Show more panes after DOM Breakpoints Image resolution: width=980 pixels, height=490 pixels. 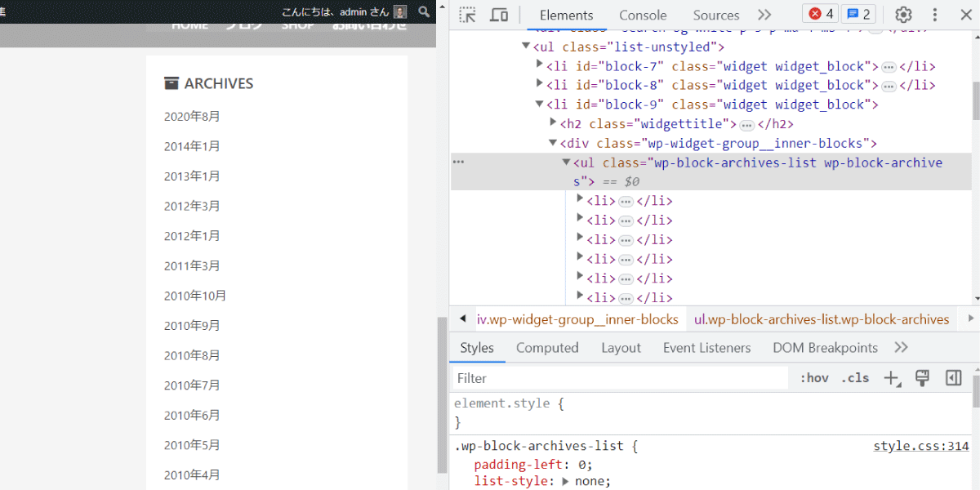click(x=901, y=348)
